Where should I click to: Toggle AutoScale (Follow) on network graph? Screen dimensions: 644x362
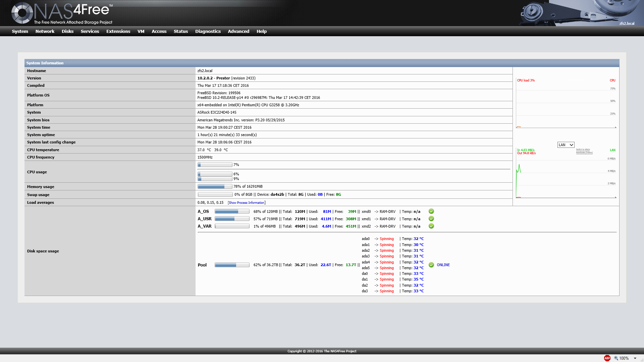(584, 153)
